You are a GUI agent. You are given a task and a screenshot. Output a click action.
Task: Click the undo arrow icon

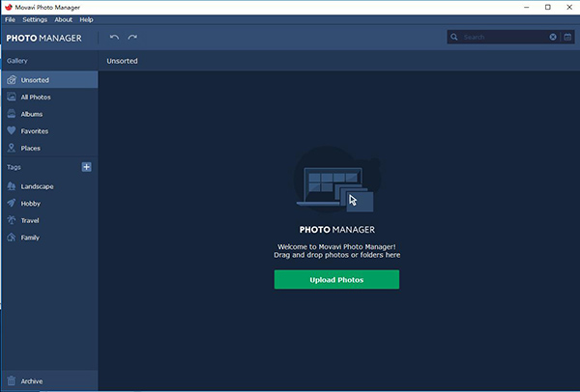114,37
